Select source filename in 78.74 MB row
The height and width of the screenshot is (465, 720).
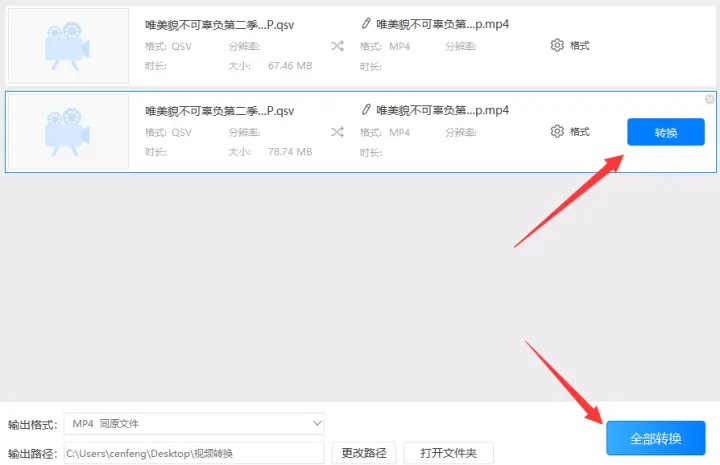219,111
